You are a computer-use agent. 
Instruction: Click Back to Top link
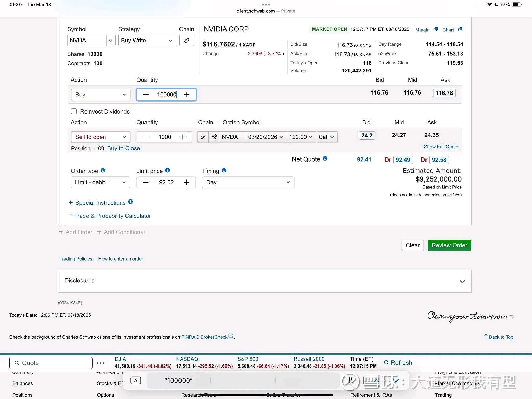[x=498, y=337]
